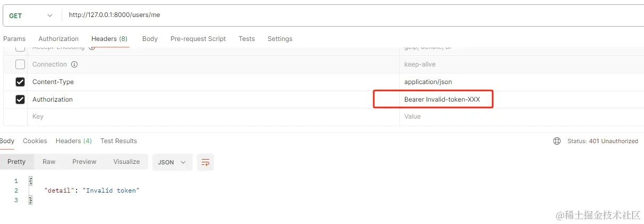Click the empty Value input field
The width and height of the screenshot is (644, 224).
point(521,117)
